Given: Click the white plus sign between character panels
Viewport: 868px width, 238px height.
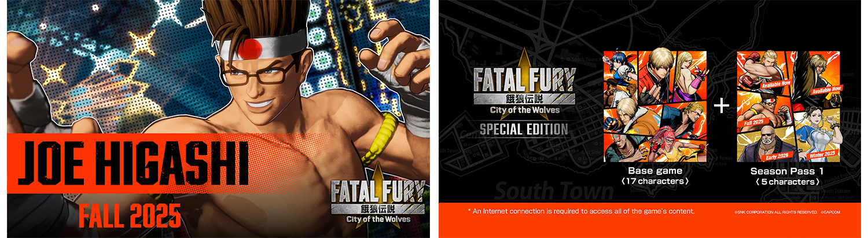Looking at the screenshot, I should pyautogui.click(x=721, y=106).
